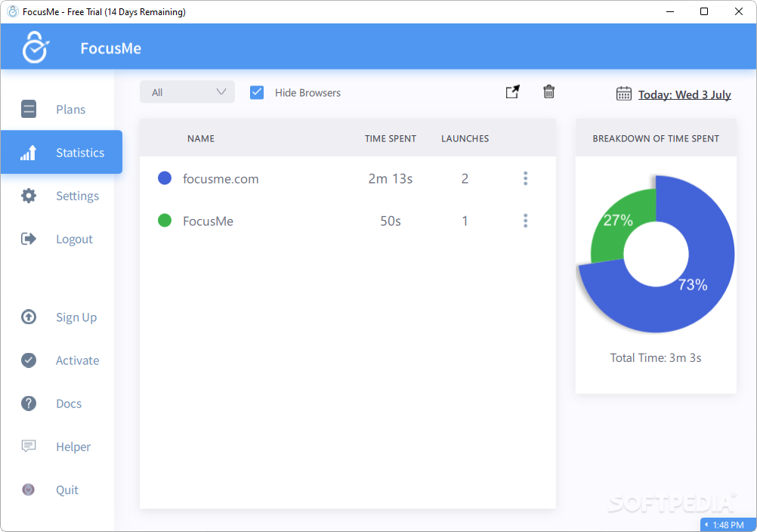757x532 pixels.
Task: Select the focusme.com row name
Action: 221,178
